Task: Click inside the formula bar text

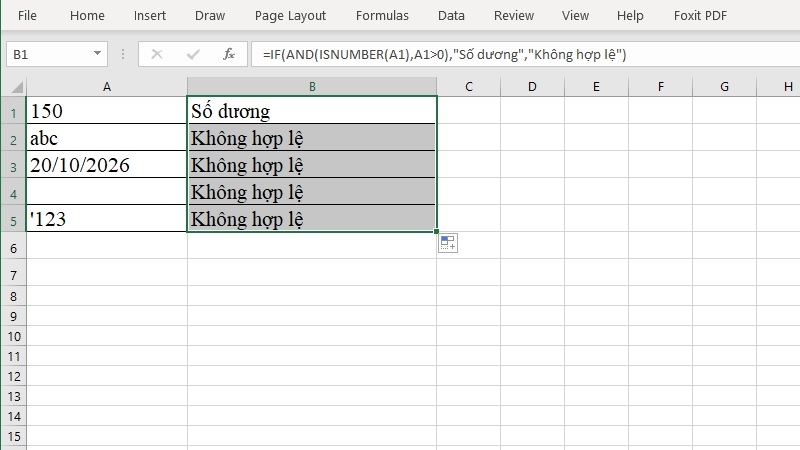Action: (444, 55)
